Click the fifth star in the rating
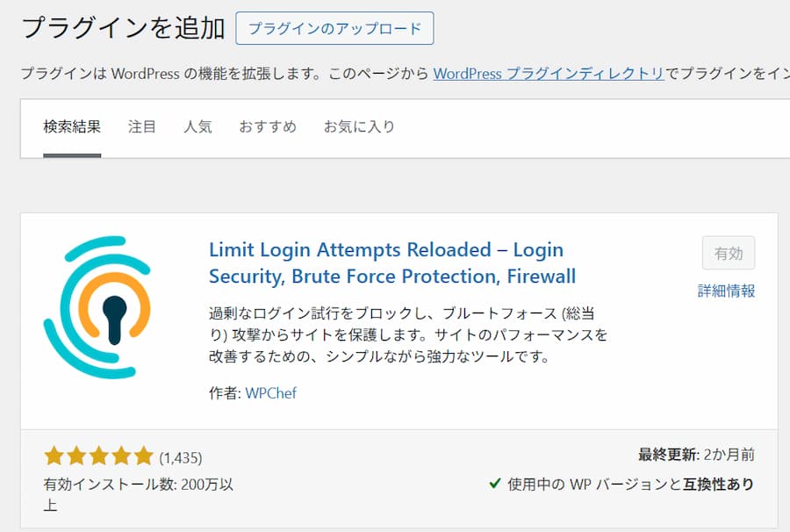Image resolution: width=790 pixels, height=532 pixels. click(143, 455)
